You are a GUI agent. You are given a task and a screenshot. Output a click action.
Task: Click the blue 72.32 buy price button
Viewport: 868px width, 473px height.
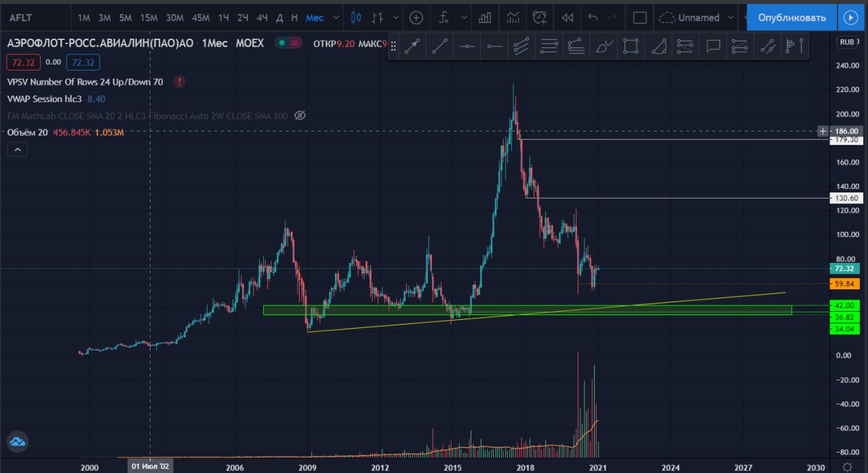point(83,62)
